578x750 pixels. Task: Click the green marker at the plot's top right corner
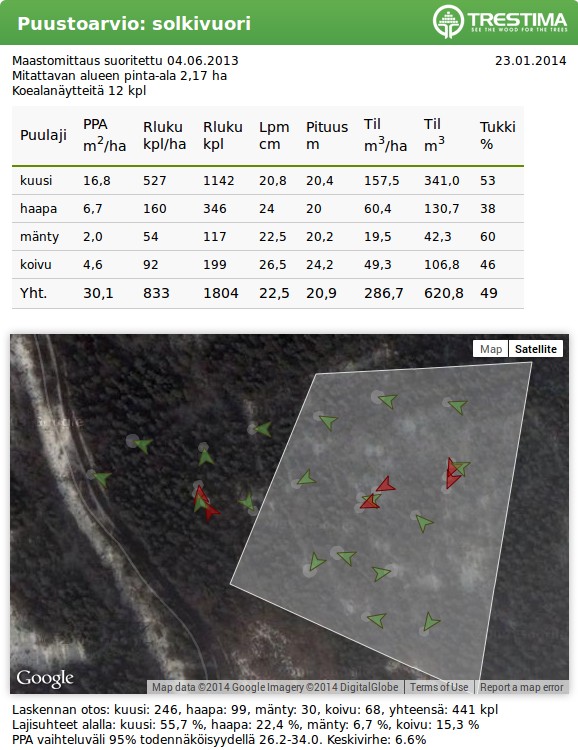(x=458, y=406)
